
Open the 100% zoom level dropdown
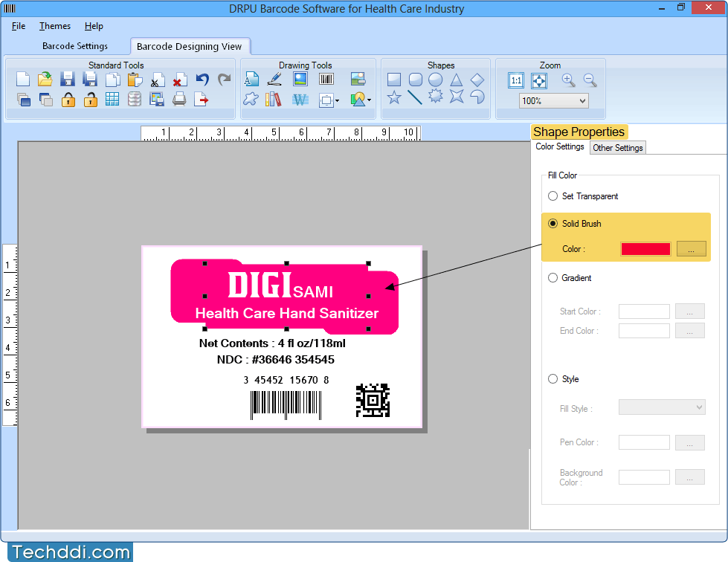coord(553,100)
